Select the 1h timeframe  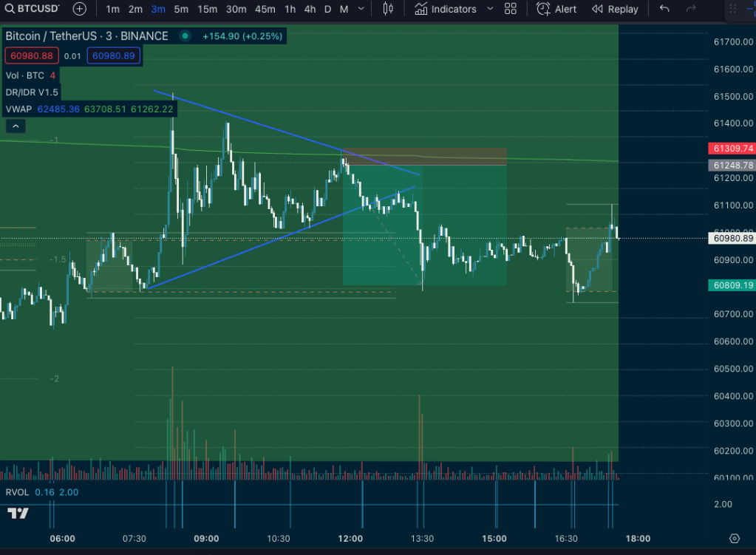pyautogui.click(x=290, y=9)
